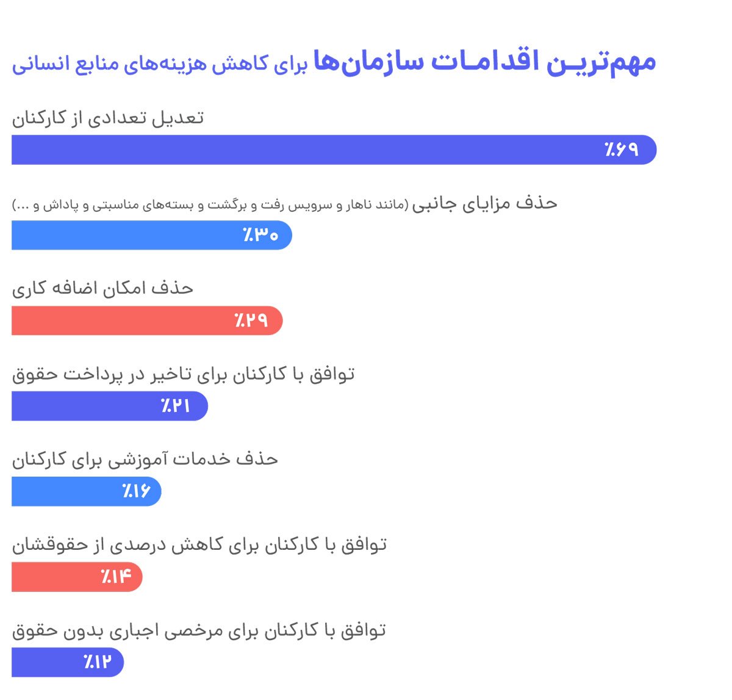Click the 21% bar for تاخیر در پرداخت
The image size is (732, 700).
110,406
